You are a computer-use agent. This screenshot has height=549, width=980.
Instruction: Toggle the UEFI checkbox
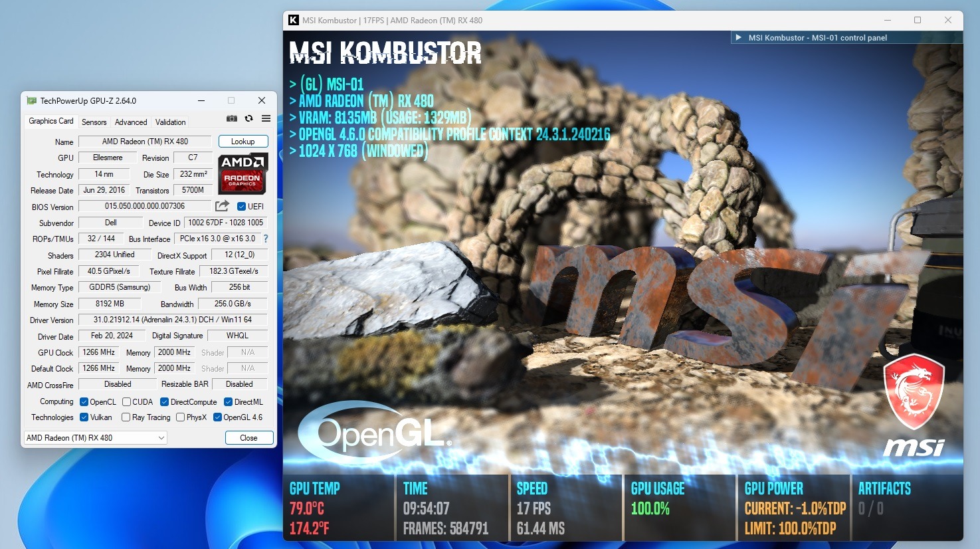tap(241, 207)
